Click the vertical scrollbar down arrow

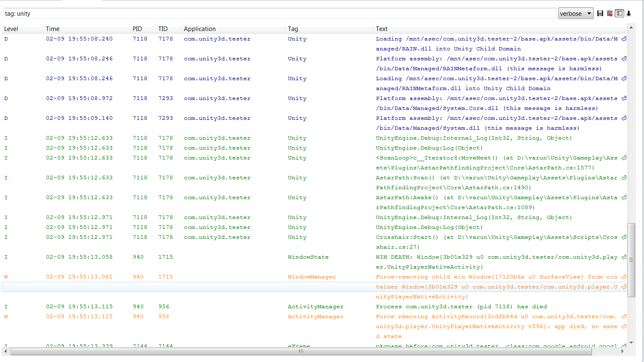(631, 343)
